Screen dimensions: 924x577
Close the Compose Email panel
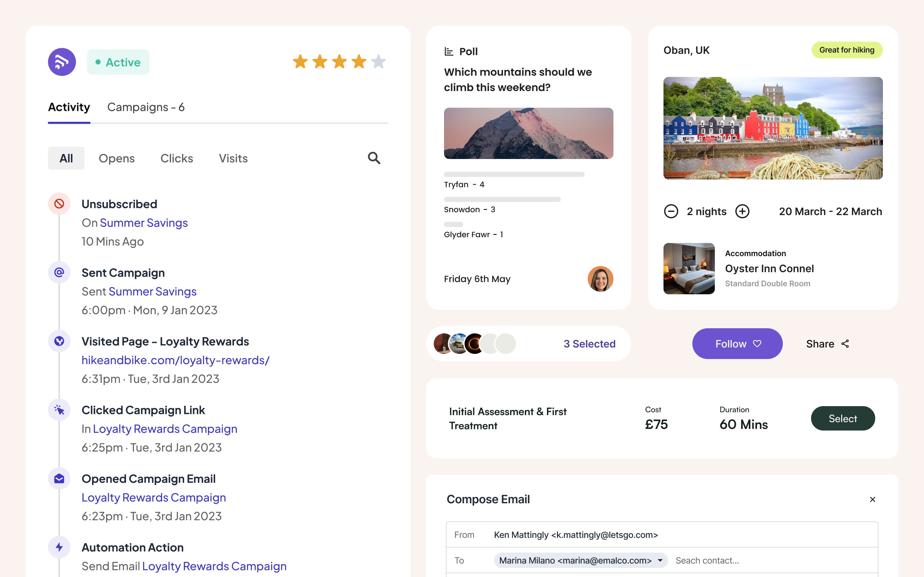(872, 499)
